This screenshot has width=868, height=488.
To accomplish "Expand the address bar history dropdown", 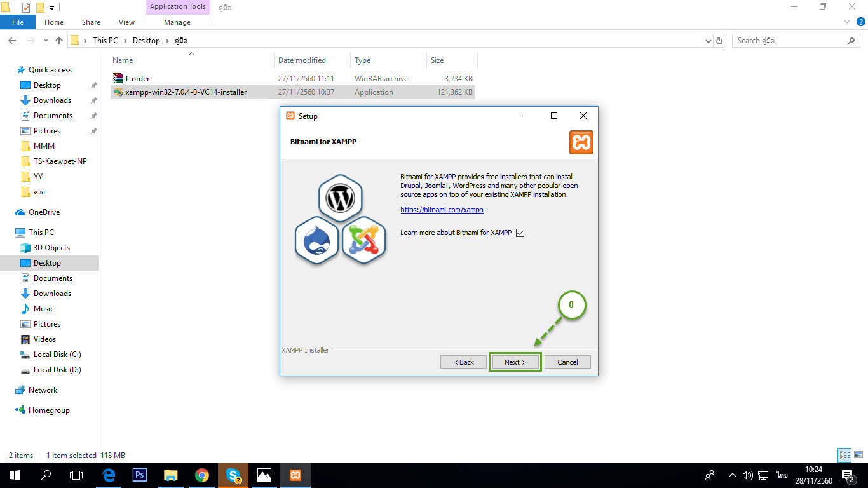I will click(x=709, y=41).
